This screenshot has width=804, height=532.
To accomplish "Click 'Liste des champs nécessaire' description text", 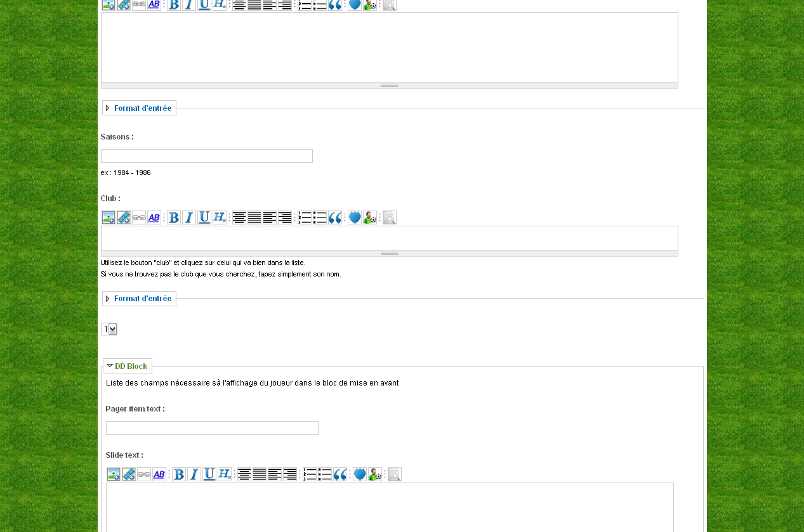I will [253, 383].
